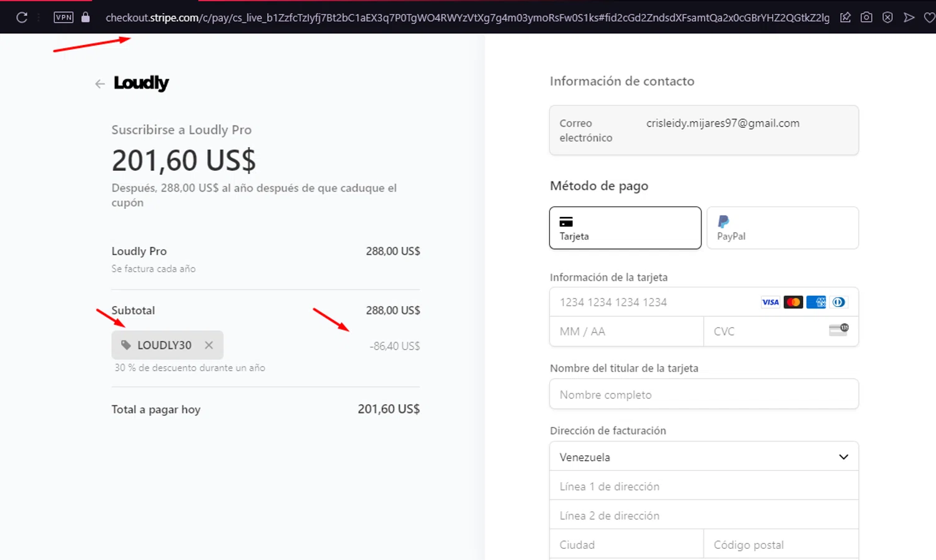Click the PayPal logo icon

click(x=723, y=221)
